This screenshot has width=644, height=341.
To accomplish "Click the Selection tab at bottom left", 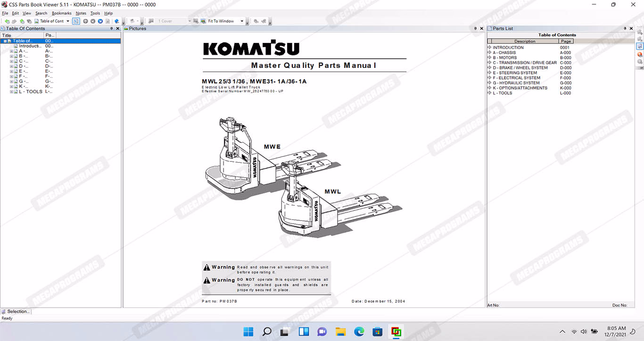I will 17,311.
